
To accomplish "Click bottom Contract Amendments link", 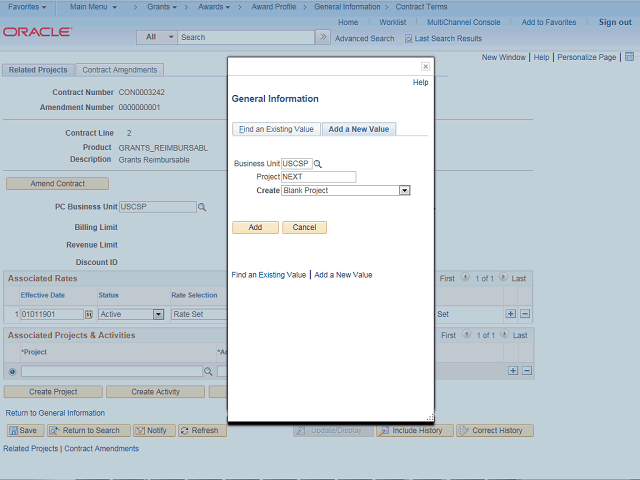I will (101, 449).
